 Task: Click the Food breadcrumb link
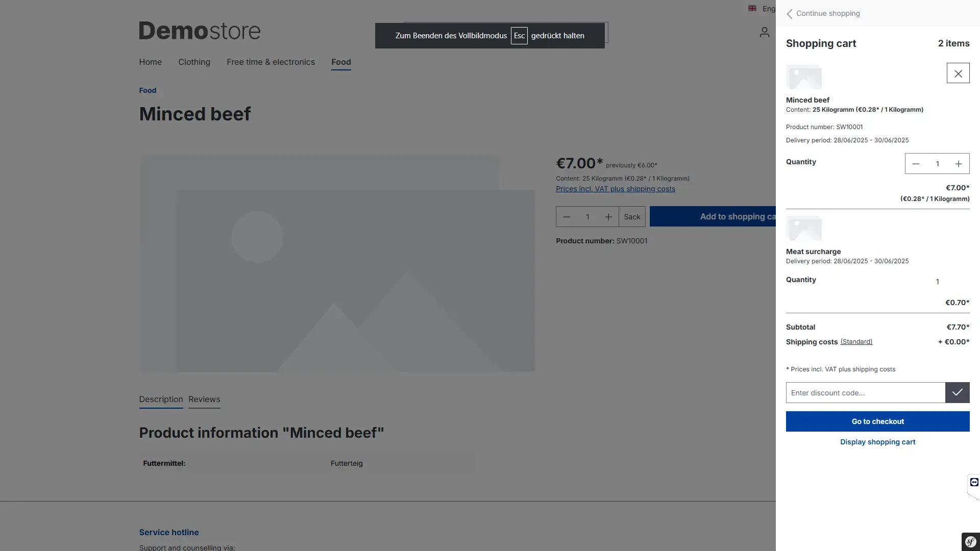tap(148, 90)
